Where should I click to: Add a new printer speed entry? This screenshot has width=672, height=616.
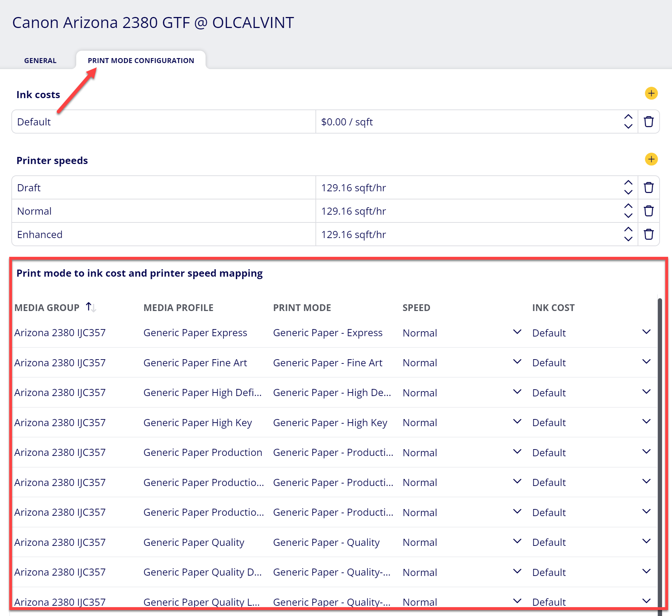tap(651, 159)
